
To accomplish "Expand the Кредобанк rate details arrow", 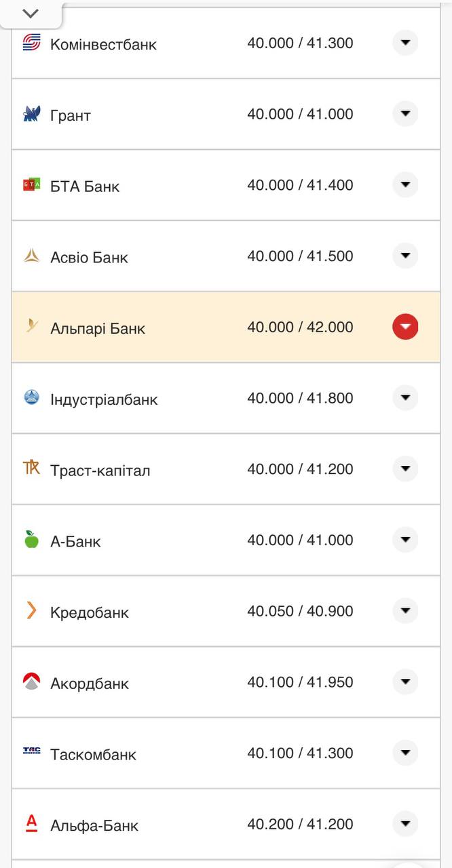I will [x=405, y=611].
